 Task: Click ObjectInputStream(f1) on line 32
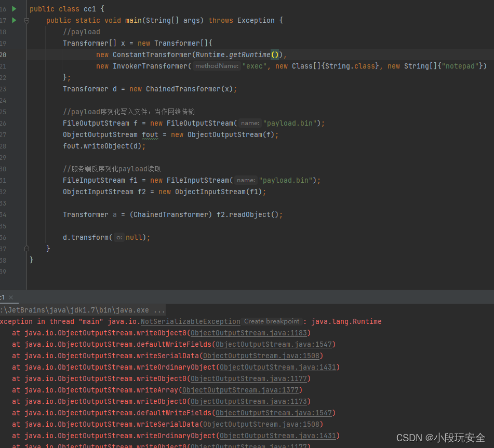218,192
